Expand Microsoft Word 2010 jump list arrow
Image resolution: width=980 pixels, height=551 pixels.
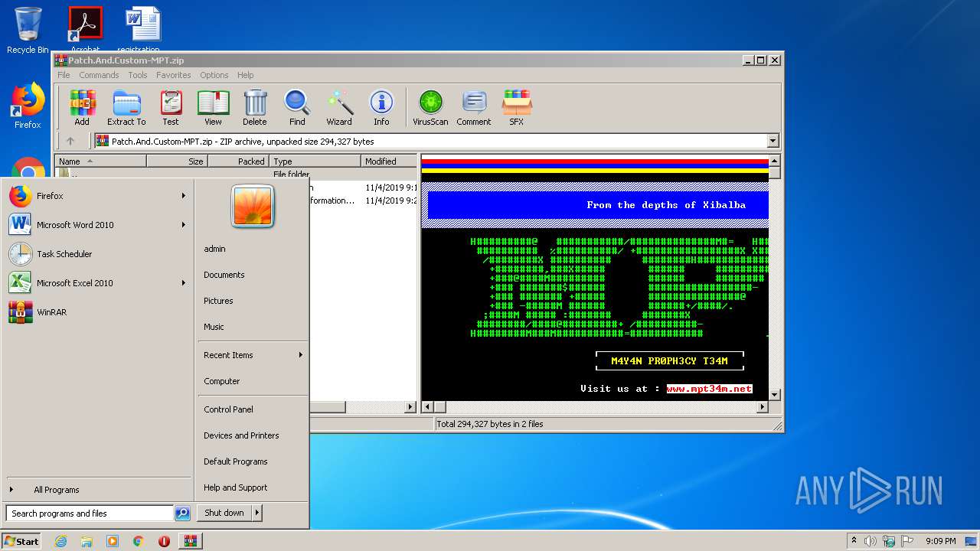pos(184,225)
